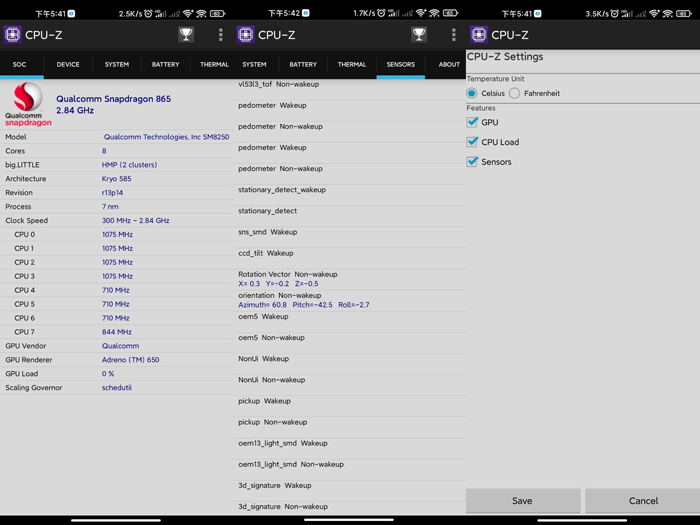
Task: Tap the CPU-Z app icon on the Sensors screen
Action: tap(246, 35)
